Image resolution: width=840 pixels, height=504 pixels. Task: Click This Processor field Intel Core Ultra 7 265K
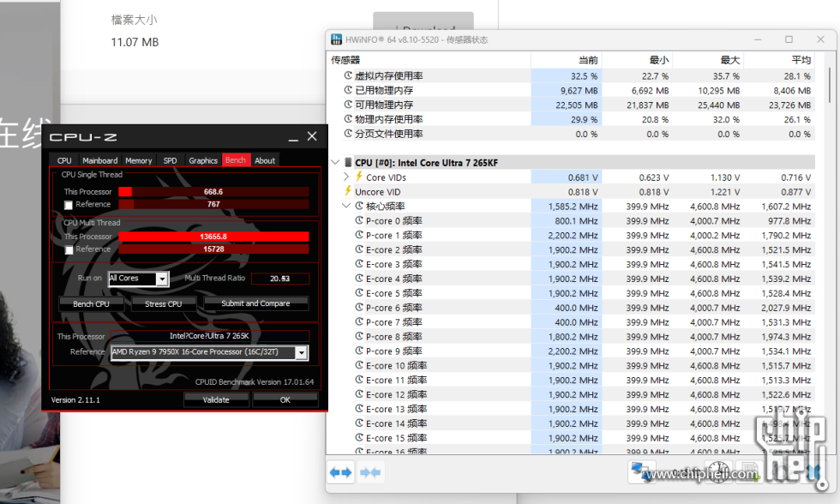click(x=209, y=336)
